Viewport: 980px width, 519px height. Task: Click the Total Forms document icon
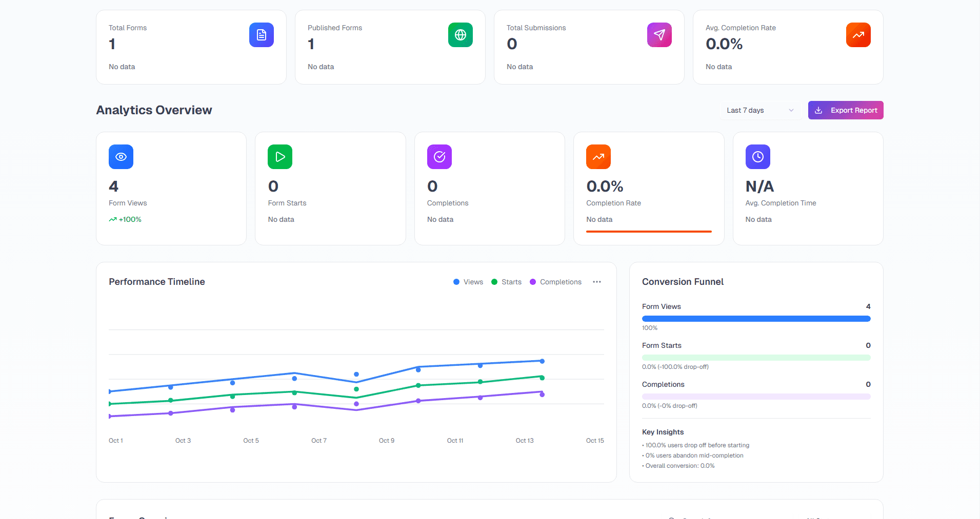tap(262, 35)
